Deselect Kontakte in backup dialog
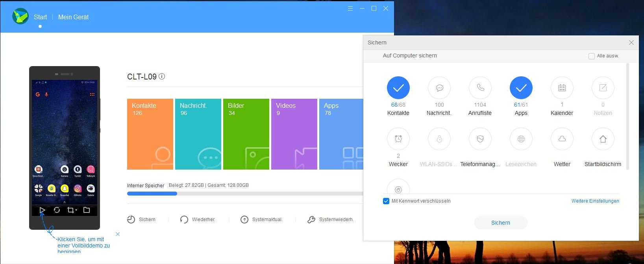 coord(398,88)
